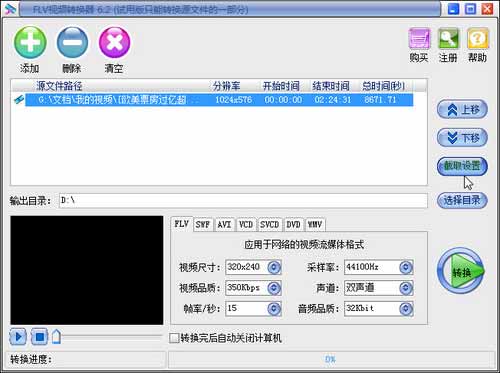The width and height of the screenshot is (500, 373).
Task: Click the pink 清空 clear list icon
Action: tap(114, 43)
